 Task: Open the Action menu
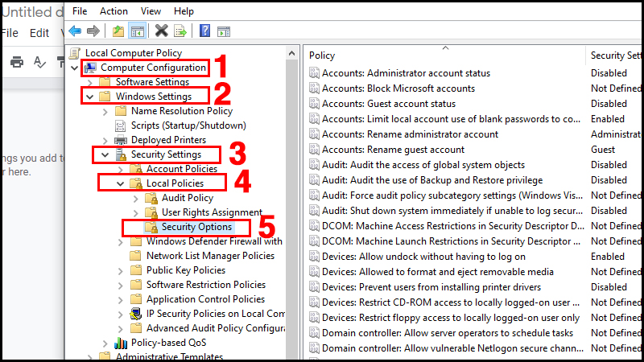[114, 11]
